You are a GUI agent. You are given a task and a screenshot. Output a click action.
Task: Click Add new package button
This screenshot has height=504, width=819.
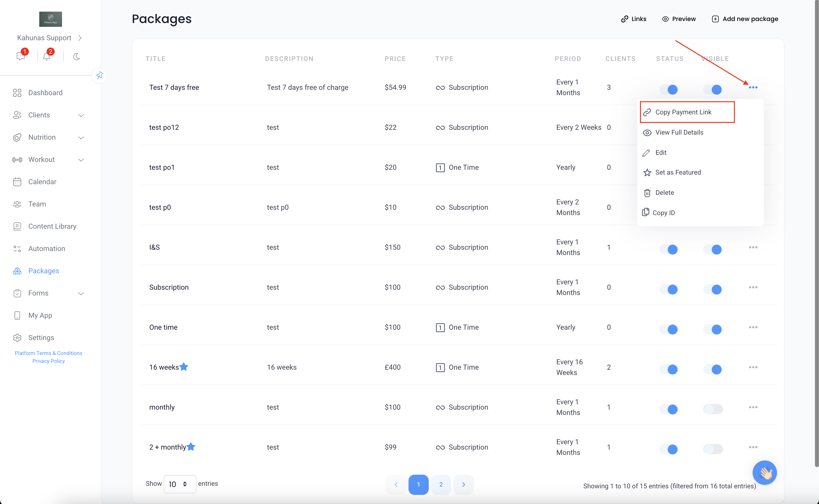pyautogui.click(x=745, y=19)
